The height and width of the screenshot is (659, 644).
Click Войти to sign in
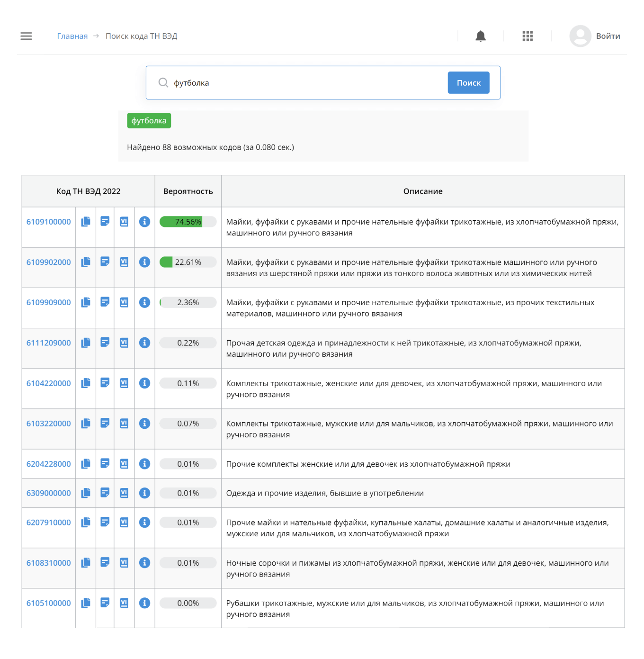tap(608, 36)
